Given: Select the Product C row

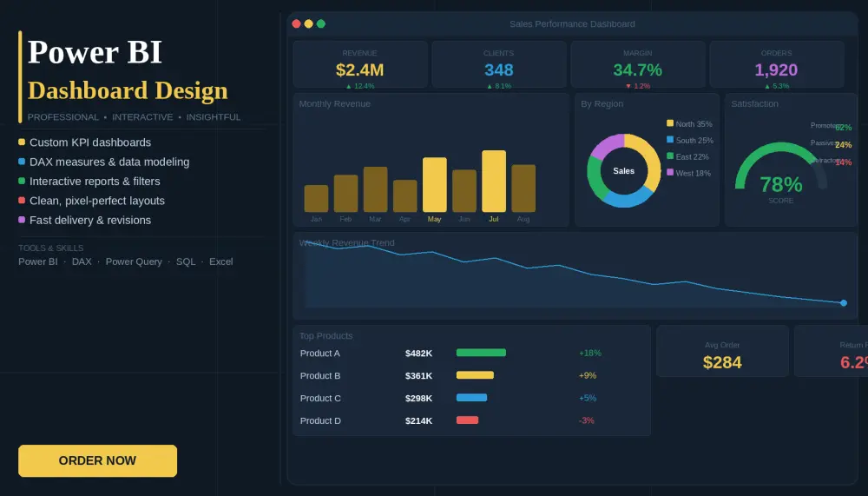Looking at the screenshot, I should click(x=471, y=398).
